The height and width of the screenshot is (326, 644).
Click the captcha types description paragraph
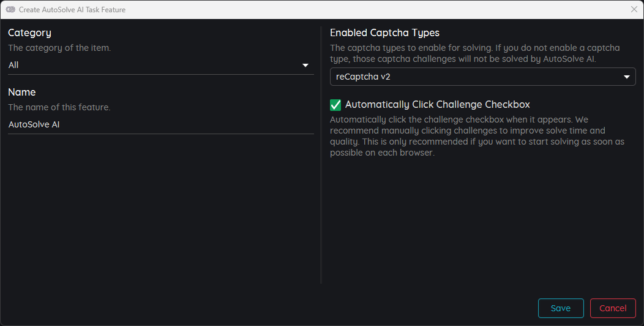coord(475,53)
